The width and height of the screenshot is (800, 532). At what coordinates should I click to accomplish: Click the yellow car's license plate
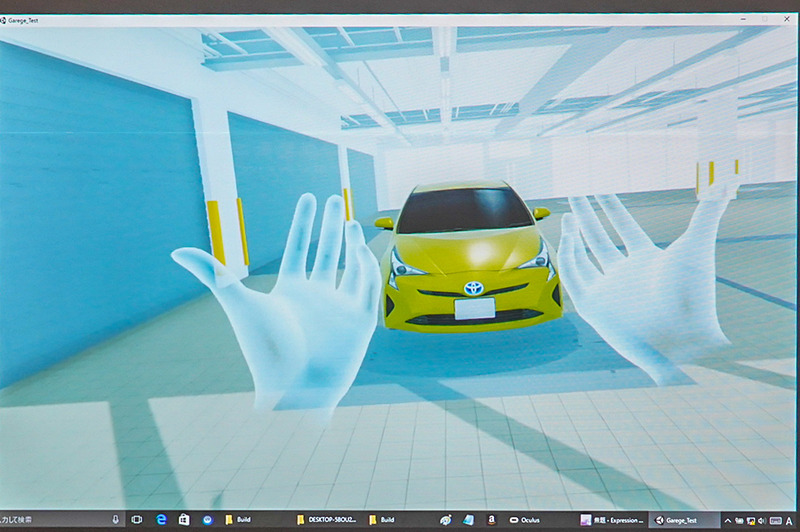point(474,309)
